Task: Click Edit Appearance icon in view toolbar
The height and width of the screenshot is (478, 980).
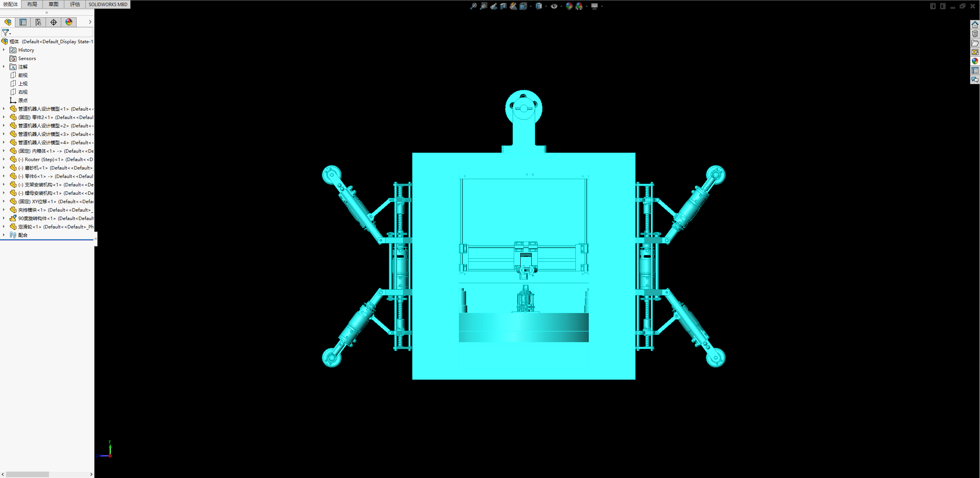Action: point(569,7)
